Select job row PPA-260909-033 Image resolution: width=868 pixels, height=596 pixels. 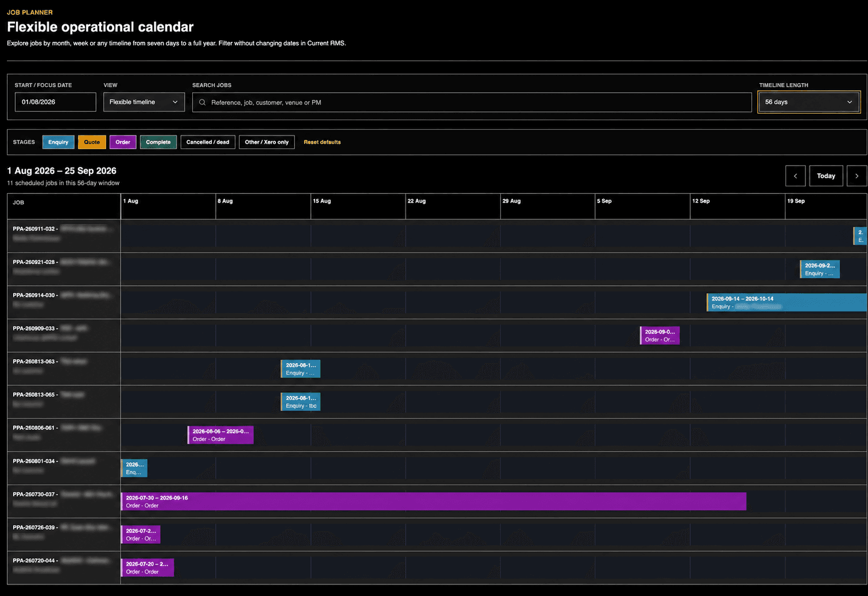click(x=64, y=336)
